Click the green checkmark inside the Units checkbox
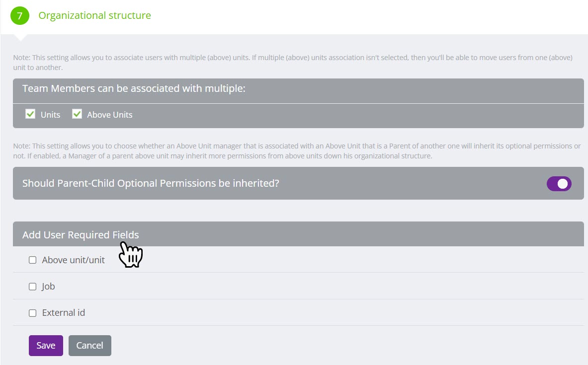Screen dimensions: 588x365 tap(31, 114)
